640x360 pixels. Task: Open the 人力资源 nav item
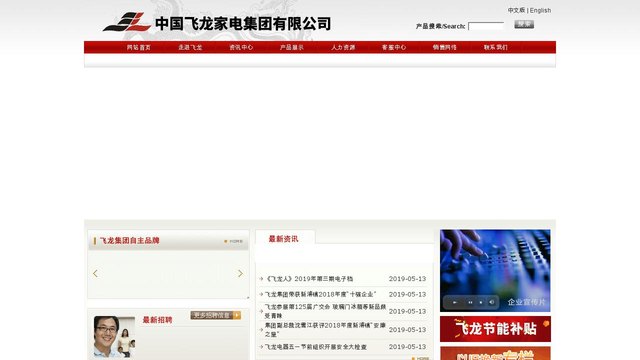(343, 47)
